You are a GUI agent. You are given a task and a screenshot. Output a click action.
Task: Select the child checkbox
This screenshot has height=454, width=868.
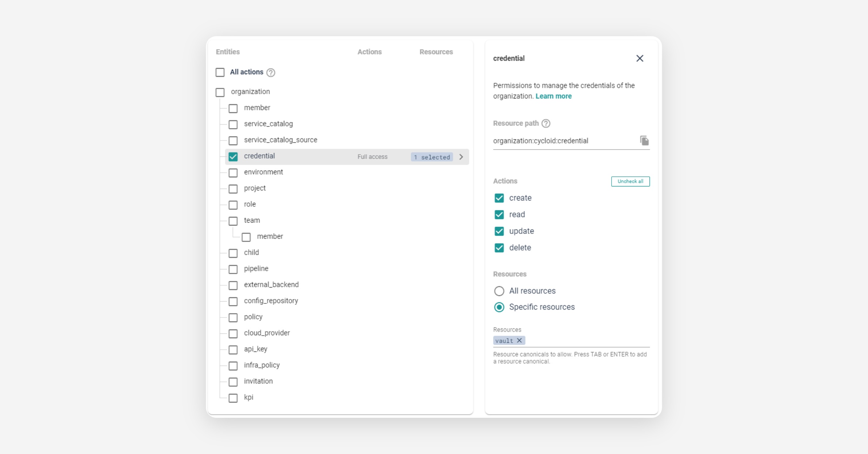tap(233, 253)
